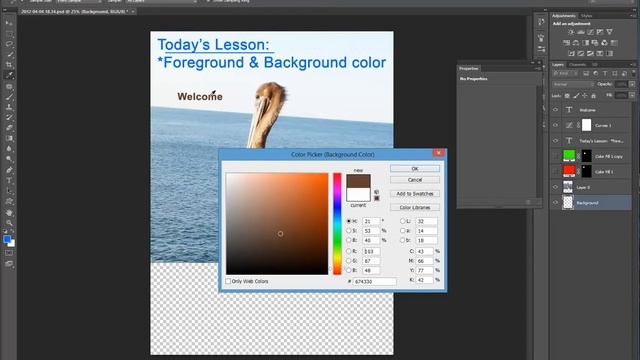This screenshot has width=640, height=360.
Task: Click the lock all layers padlock icon
Action: pyautogui.click(x=593, y=96)
